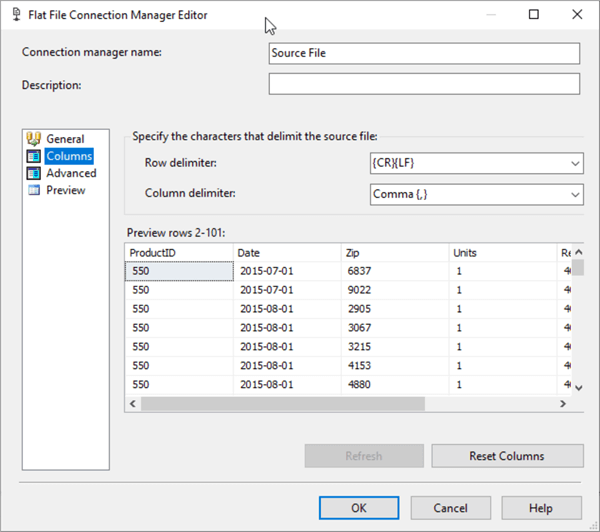
Task: Select the cell with Zip 6837
Action: [394, 271]
